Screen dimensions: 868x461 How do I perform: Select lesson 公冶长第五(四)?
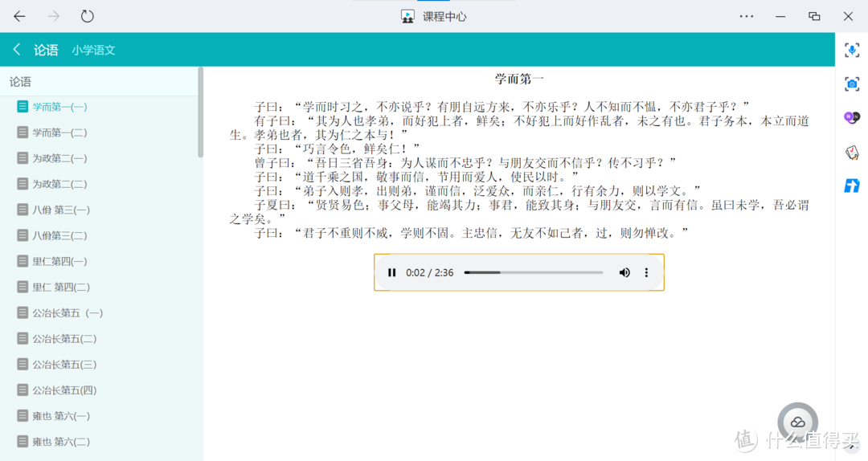(64, 390)
